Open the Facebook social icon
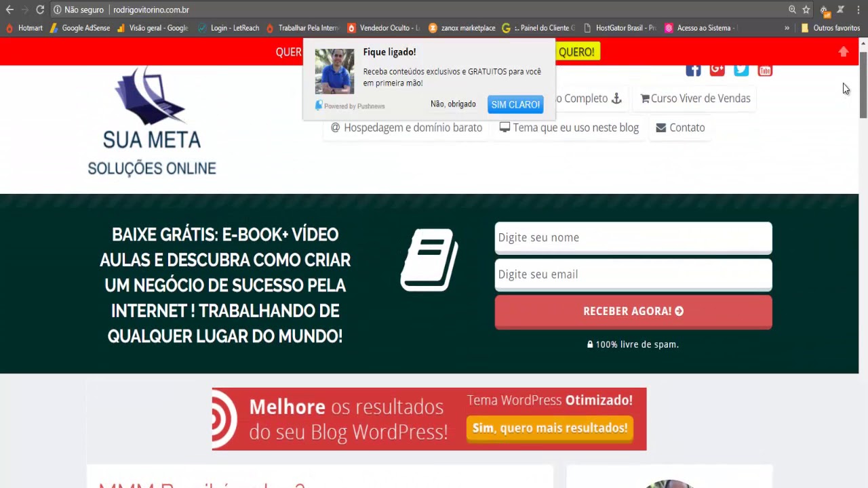Viewport: 868px width, 488px height. 693,70
